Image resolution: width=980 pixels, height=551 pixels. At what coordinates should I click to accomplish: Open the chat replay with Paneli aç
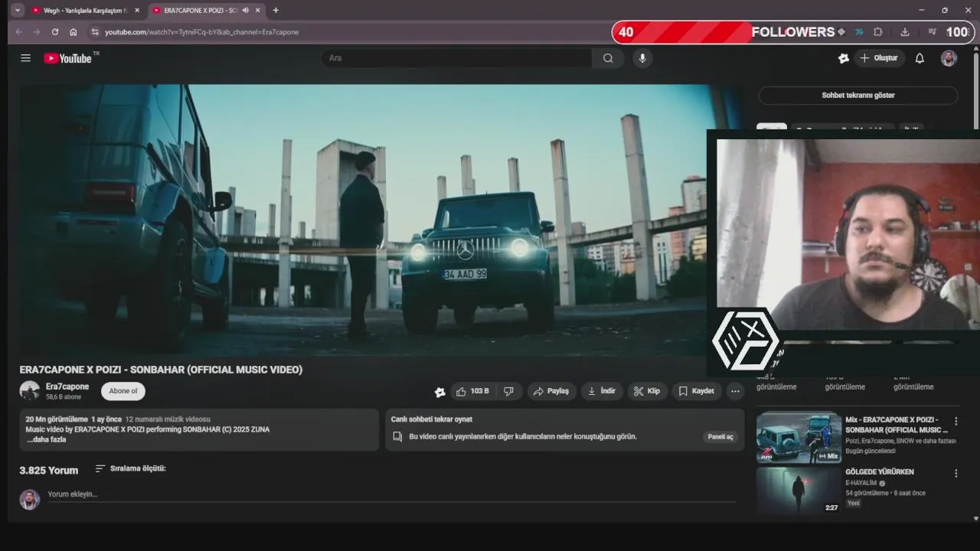pyautogui.click(x=720, y=437)
